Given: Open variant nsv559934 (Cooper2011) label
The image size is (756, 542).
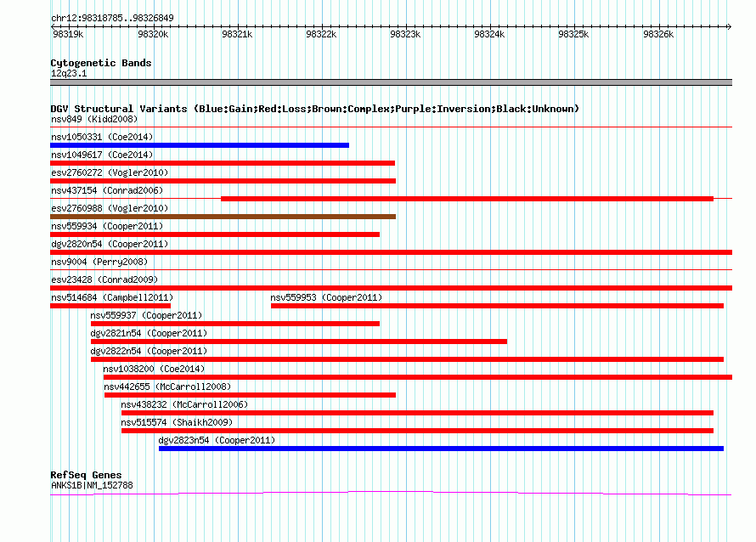Looking at the screenshot, I should click(x=107, y=226).
